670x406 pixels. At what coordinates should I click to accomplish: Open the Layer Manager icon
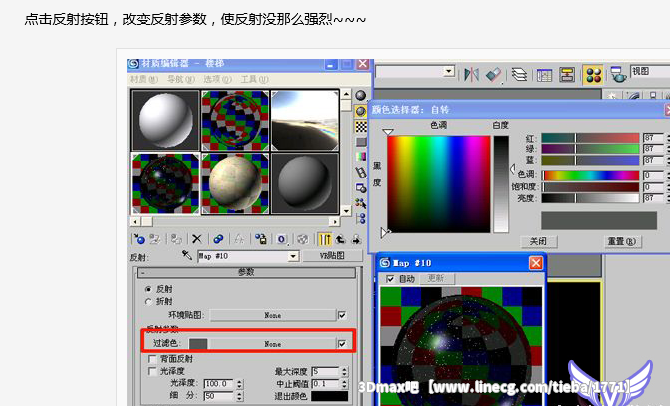click(x=519, y=75)
